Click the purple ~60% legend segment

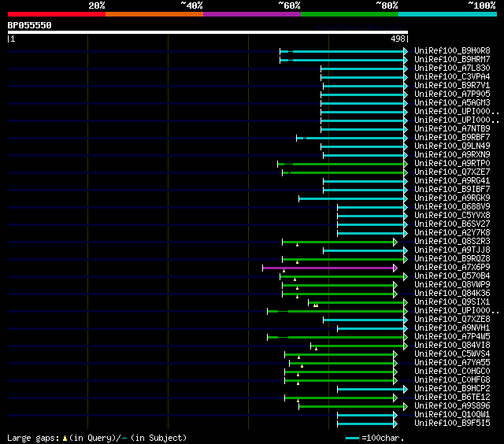(x=252, y=14)
